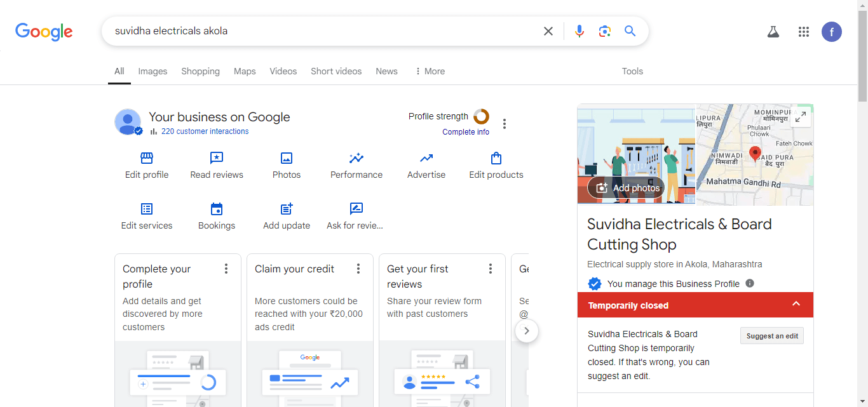Click the Profile strength progress ring

point(481,116)
